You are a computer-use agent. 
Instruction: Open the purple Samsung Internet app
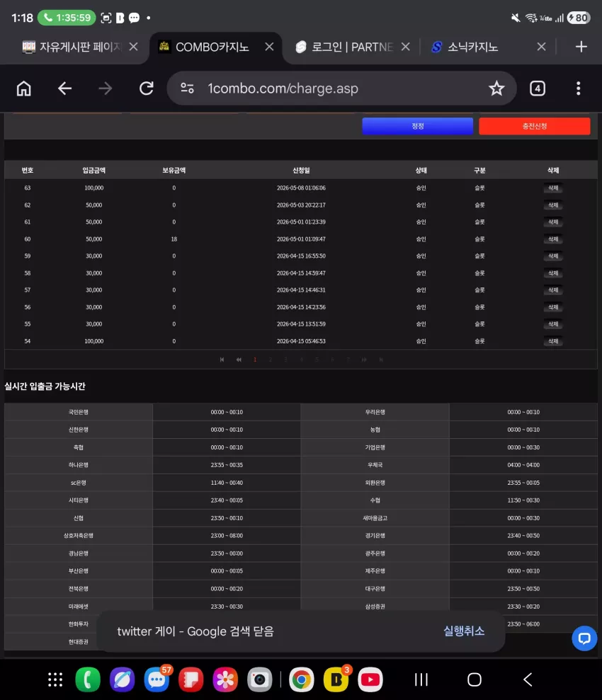pyautogui.click(x=123, y=679)
